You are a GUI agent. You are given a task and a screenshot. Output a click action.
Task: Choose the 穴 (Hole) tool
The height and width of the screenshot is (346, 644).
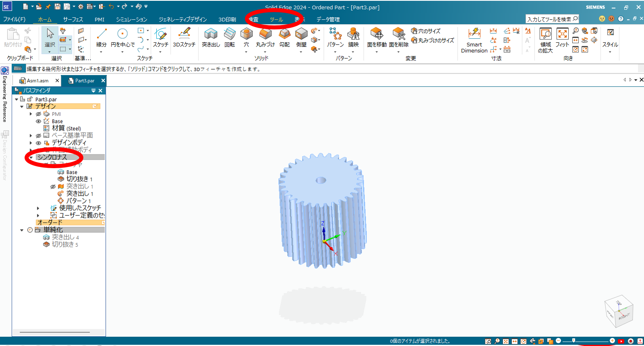point(246,34)
